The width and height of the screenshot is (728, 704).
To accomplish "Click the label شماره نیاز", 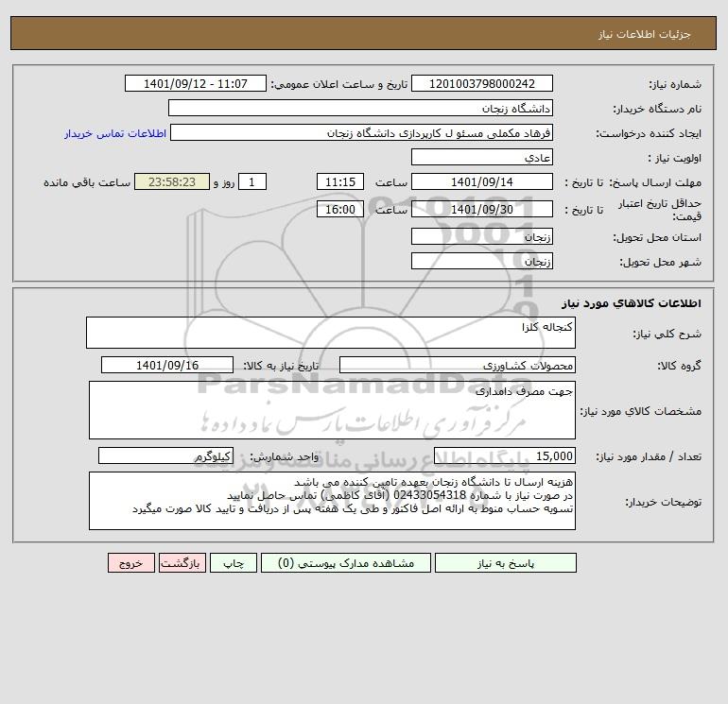I will [x=675, y=84].
